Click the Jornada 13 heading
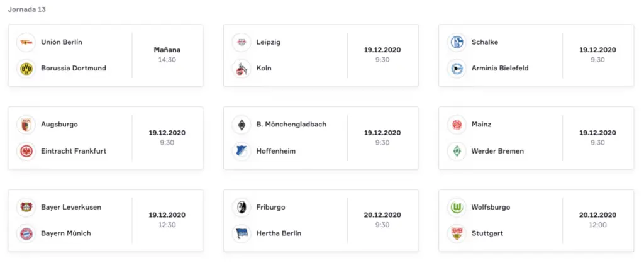Image resolution: width=644 pixels, height=263 pixels. coord(26,9)
